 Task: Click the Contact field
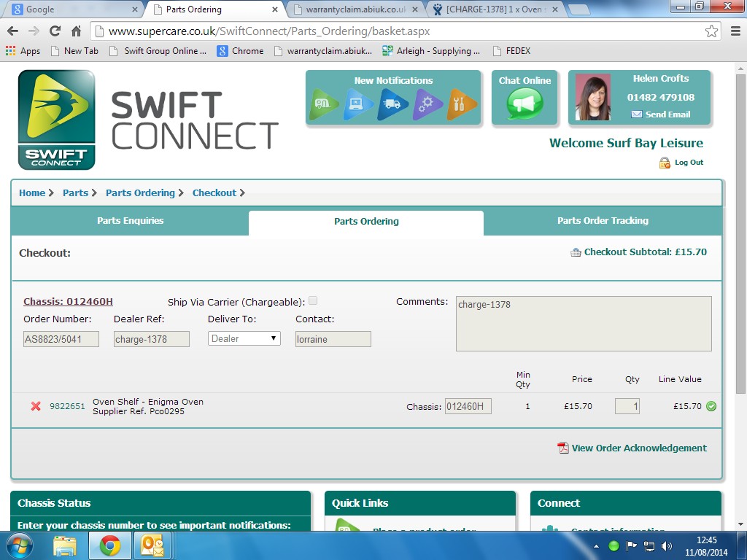click(x=333, y=339)
